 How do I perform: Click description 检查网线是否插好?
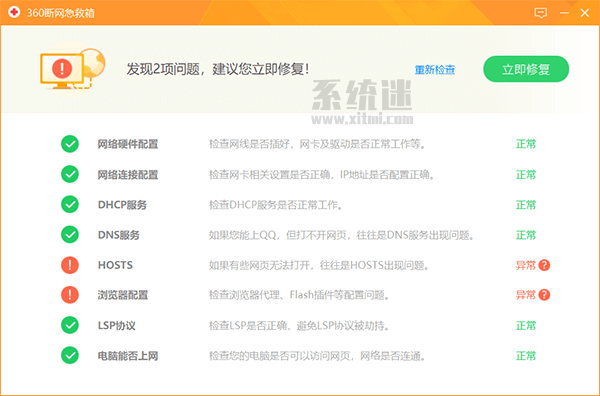click(x=317, y=144)
